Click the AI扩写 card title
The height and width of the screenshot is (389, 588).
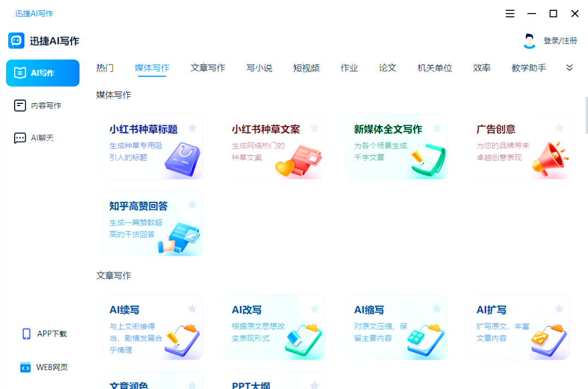[491, 310]
